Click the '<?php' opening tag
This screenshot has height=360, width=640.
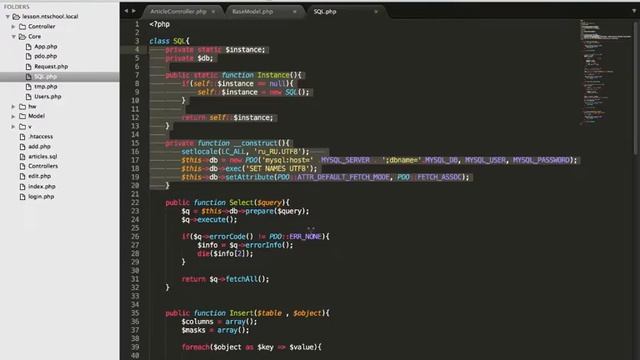(160, 24)
